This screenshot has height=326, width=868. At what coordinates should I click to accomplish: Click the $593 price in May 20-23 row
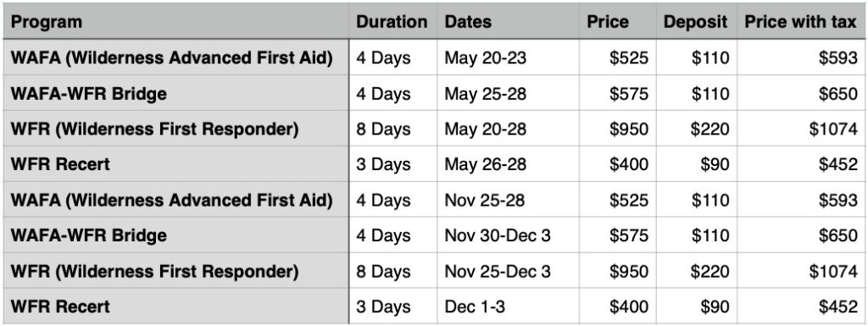click(x=800, y=58)
